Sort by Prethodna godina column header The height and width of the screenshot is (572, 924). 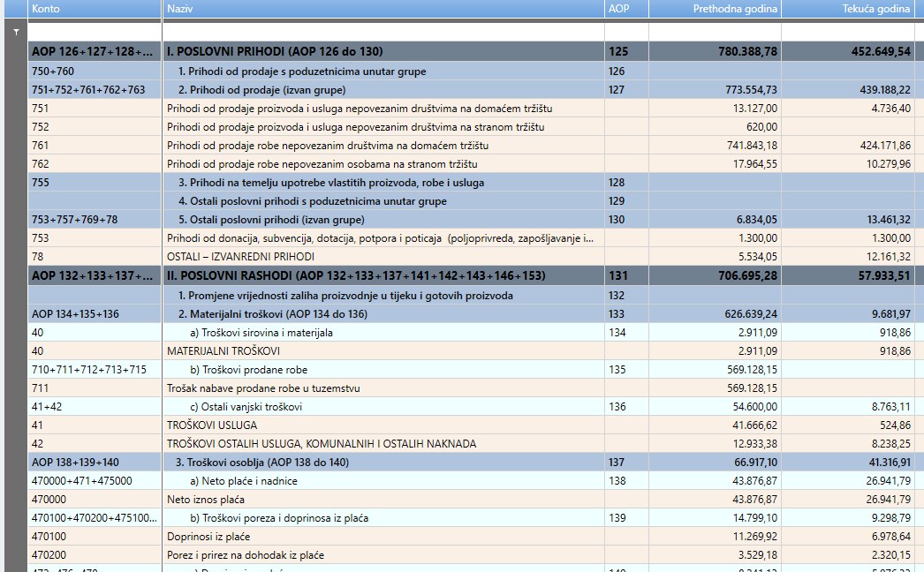point(715,9)
